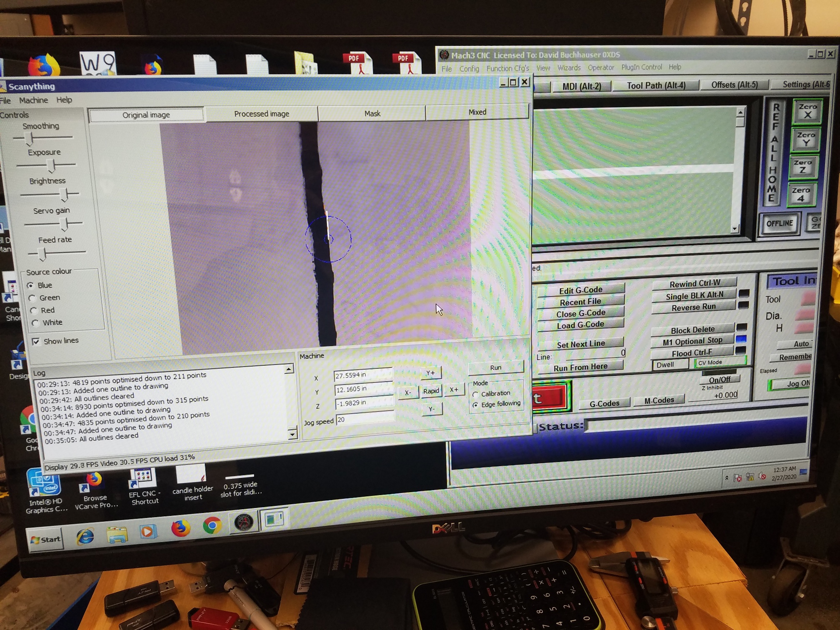Switch to the Mixed tab

(x=477, y=112)
